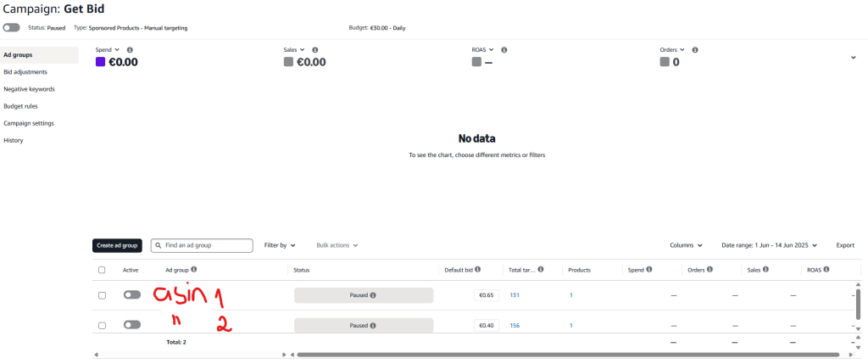868x364 pixels.
Task: Expand the date range picker
Action: tap(768, 245)
